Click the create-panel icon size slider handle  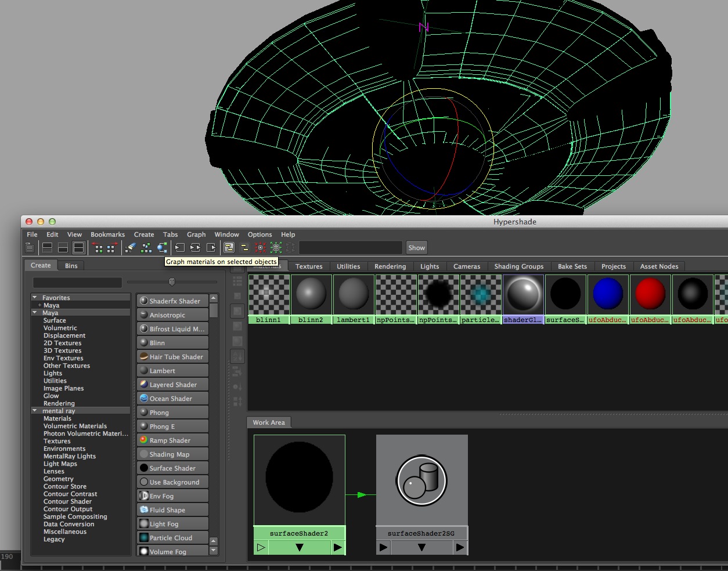point(172,282)
